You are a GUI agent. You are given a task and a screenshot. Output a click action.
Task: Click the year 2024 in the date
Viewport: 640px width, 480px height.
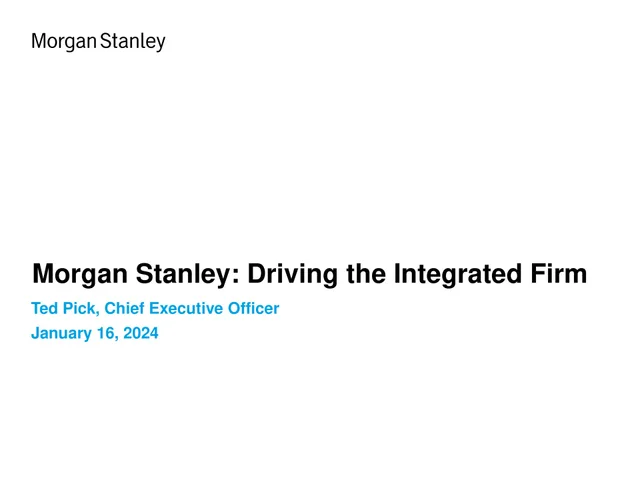pyautogui.click(x=141, y=333)
